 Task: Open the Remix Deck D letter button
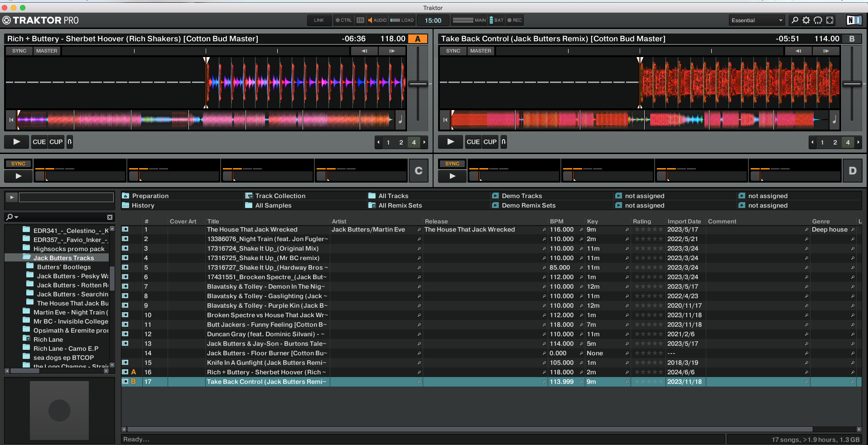(853, 170)
